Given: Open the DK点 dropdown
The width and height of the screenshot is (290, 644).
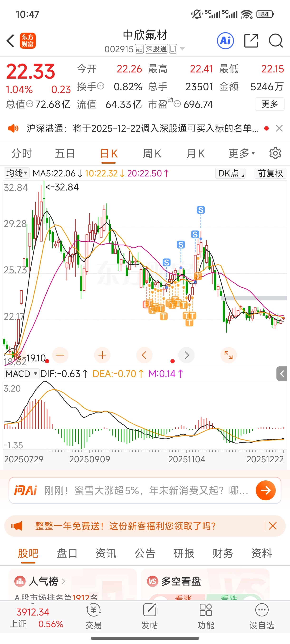Looking at the screenshot, I should 230,173.
